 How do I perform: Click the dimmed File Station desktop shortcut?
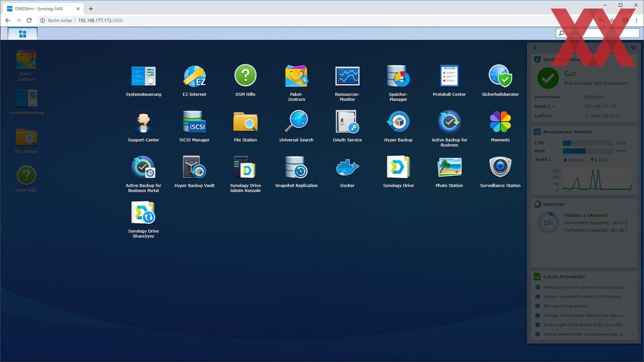click(x=27, y=137)
